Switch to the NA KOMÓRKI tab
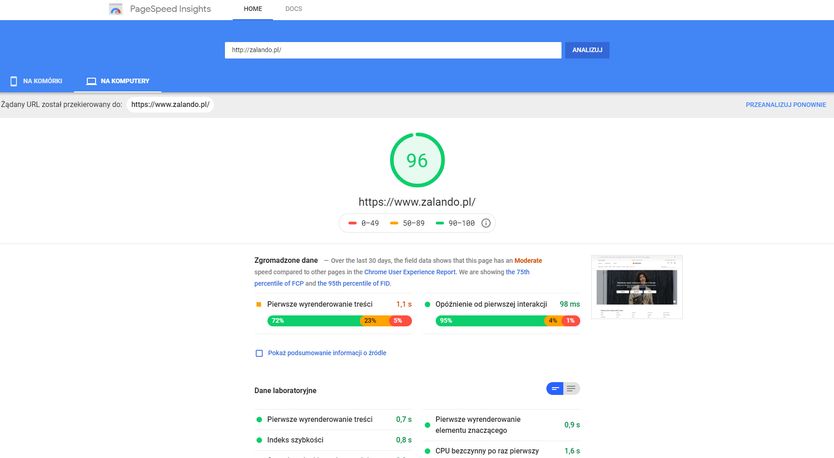The width and height of the screenshot is (834, 458). click(x=37, y=81)
